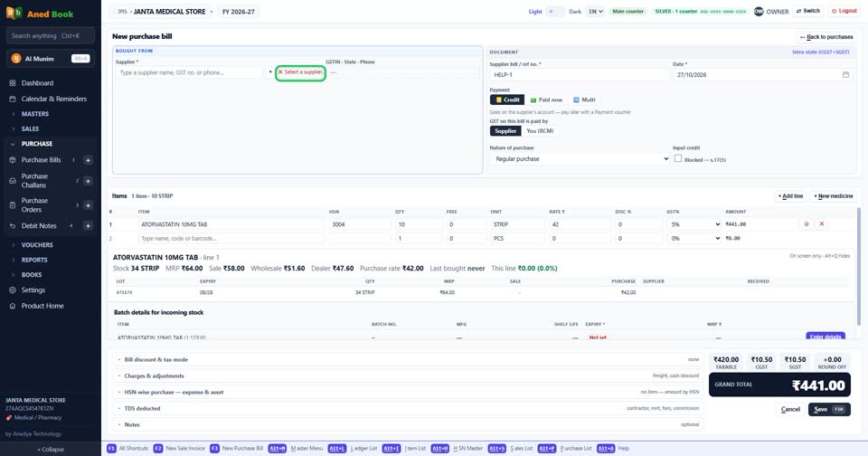Click the Product Home icon

coord(12,306)
